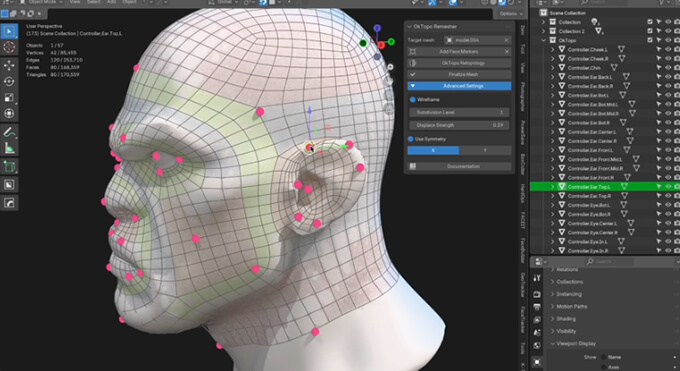
Task: Open the BoxCutter sidebar tab
Action: [x=523, y=164]
